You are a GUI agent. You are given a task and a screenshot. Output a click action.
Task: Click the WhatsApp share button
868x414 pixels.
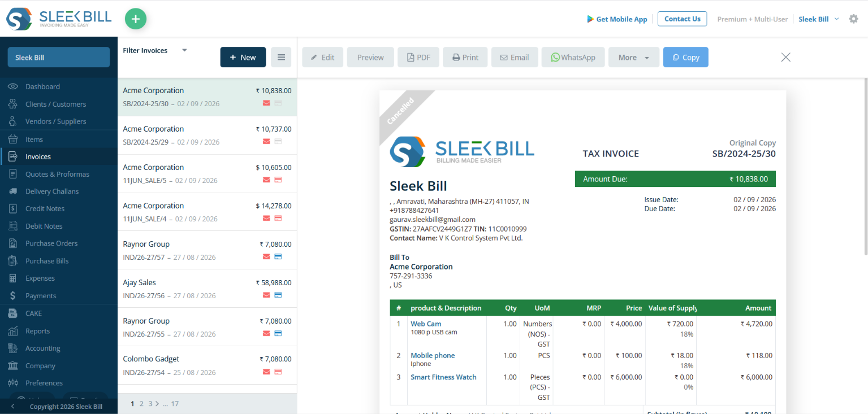(x=573, y=57)
